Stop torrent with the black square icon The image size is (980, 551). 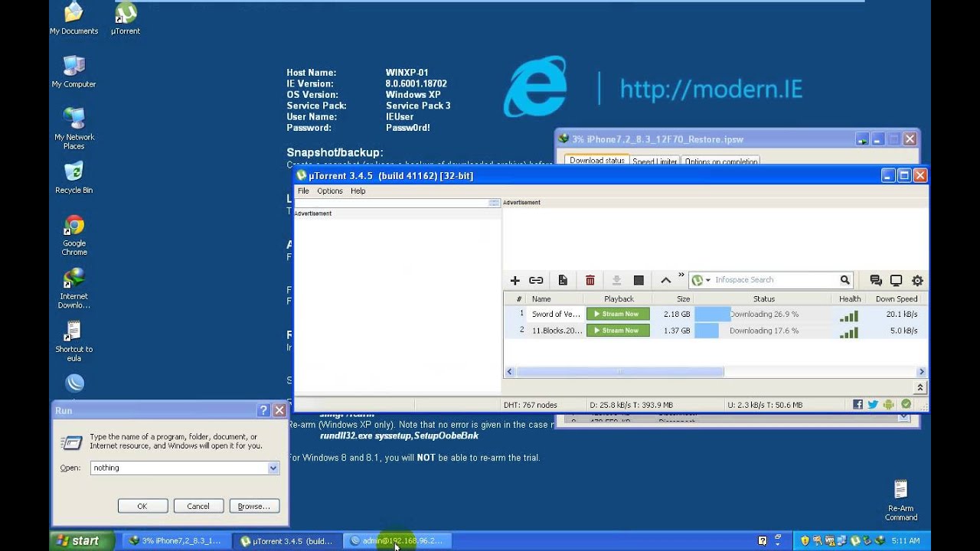click(x=639, y=281)
